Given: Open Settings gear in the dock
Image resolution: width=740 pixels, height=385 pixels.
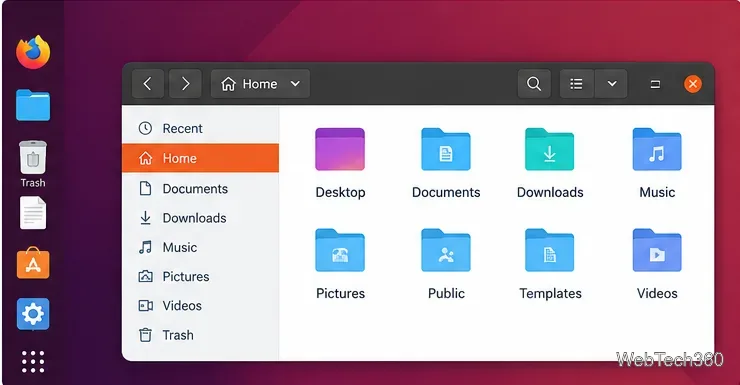Looking at the screenshot, I should pyautogui.click(x=33, y=314).
